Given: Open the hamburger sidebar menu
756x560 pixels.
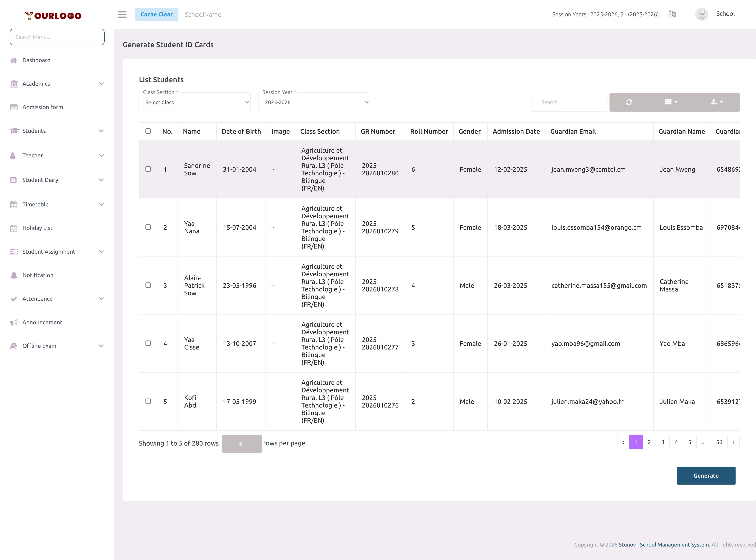Looking at the screenshot, I should pyautogui.click(x=122, y=14).
